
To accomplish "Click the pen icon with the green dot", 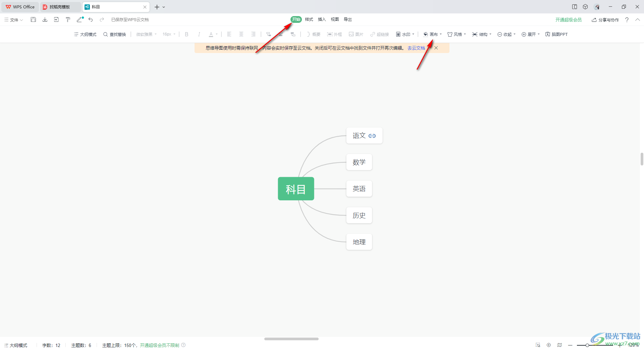I will 80,19.
